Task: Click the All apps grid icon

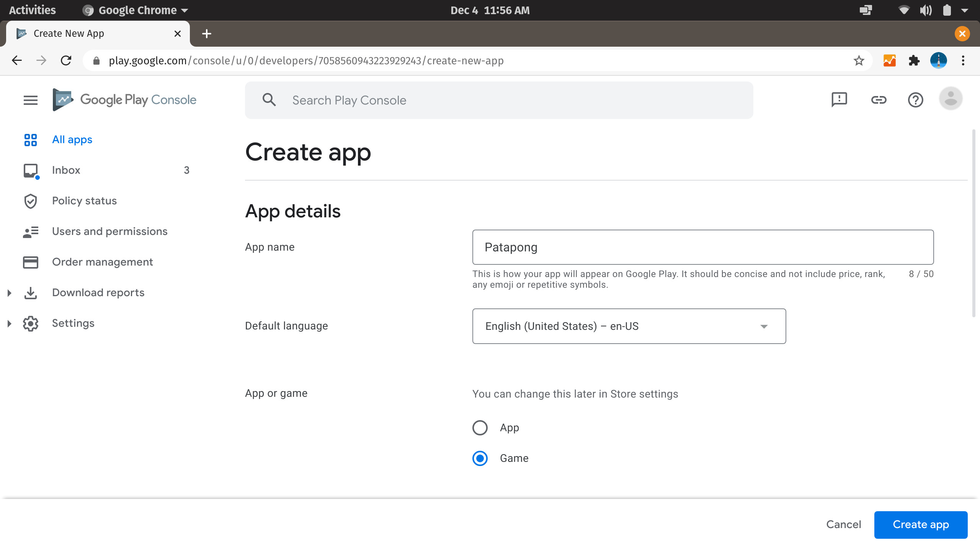Action: click(x=31, y=140)
